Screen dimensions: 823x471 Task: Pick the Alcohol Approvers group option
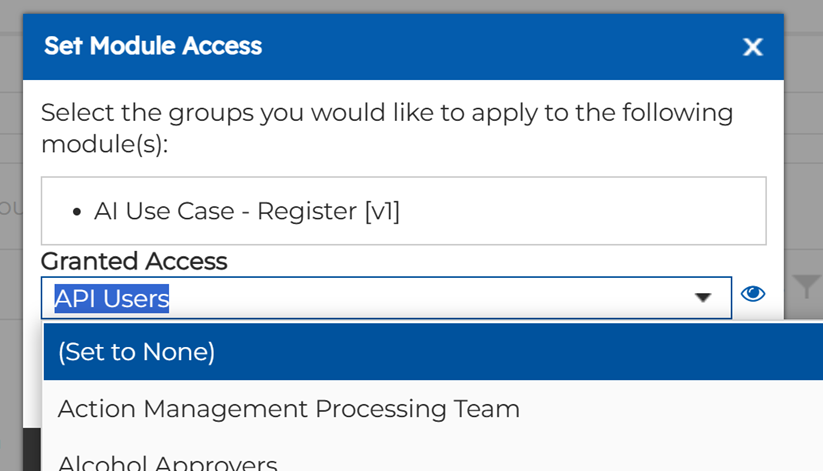tap(167, 462)
